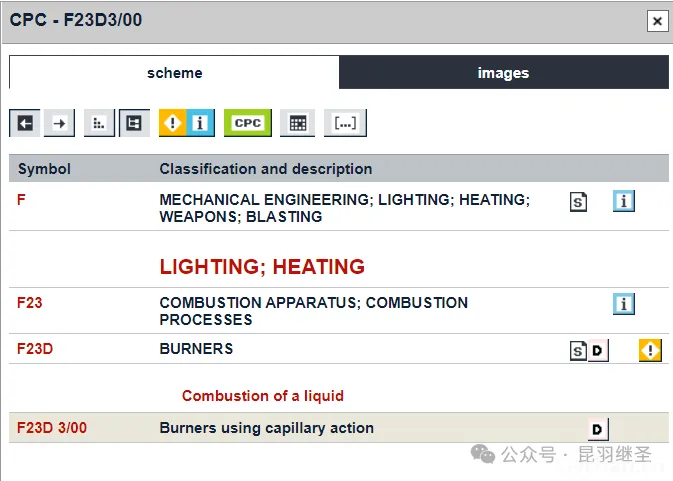Click the blue info toolbar icon
Image resolution: width=673 pixels, height=481 pixels.
pyautogui.click(x=200, y=123)
